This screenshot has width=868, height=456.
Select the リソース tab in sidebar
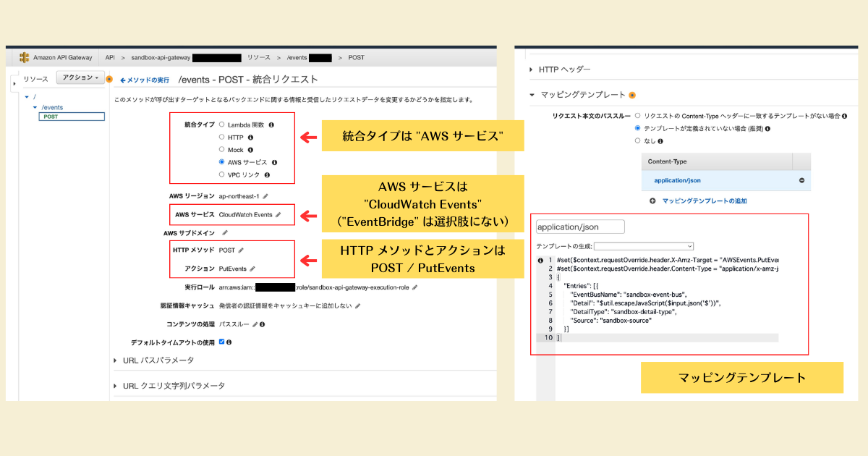pyautogui.click(x=35, y=79)
